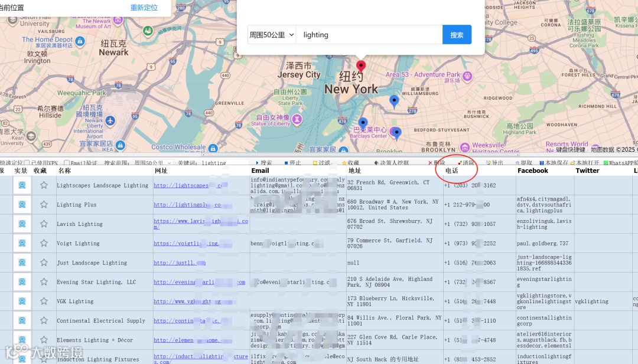Click the Facebook column header
Viewport: 638px width, 364px height.
[533, 170]
